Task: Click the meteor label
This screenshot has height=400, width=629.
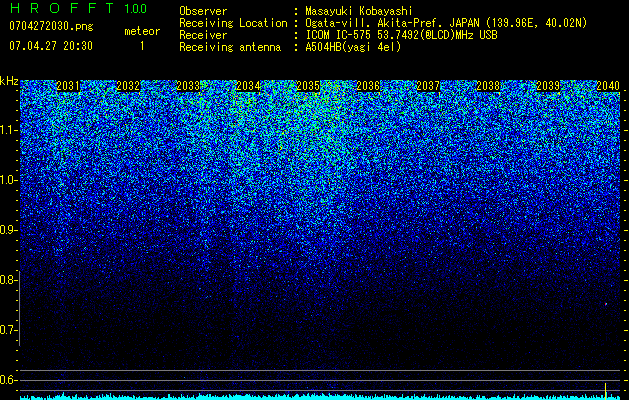Action: [142, 31]
